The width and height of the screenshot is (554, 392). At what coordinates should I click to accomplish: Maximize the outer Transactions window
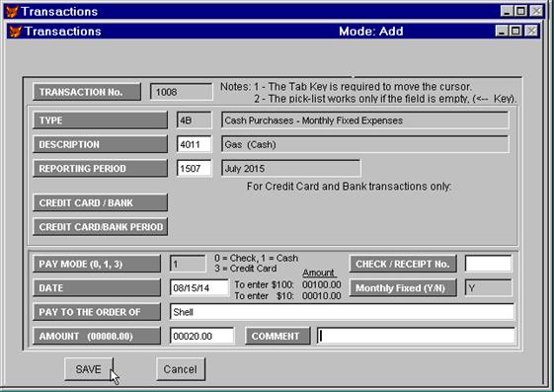click(x=520, y=11)
